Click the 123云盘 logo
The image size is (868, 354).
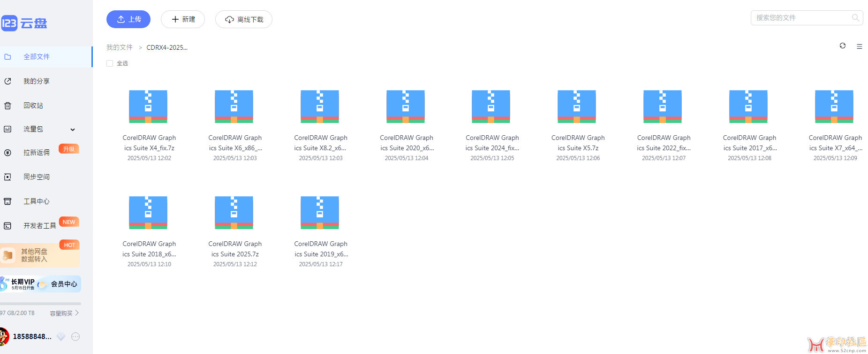click(x=24, y=23)
